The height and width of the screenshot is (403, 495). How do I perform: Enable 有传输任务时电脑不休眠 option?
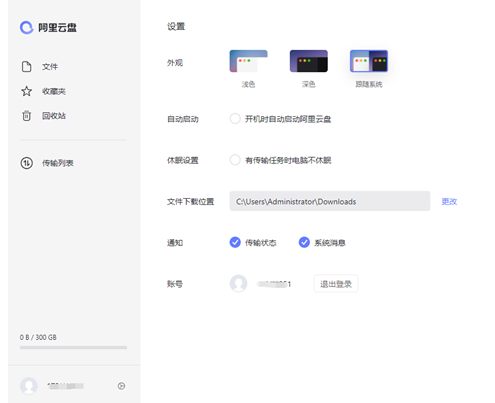click(x=235, y=160)
